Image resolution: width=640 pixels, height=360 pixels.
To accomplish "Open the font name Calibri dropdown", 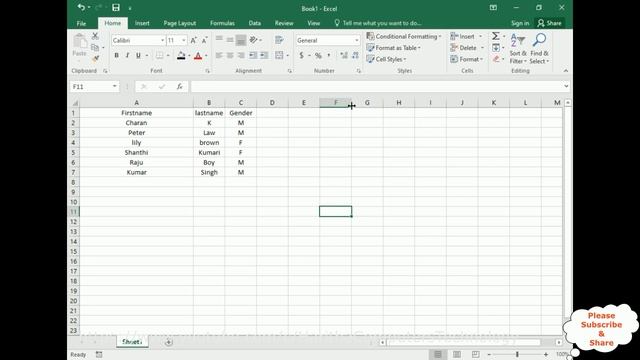I will coord(162,40).
